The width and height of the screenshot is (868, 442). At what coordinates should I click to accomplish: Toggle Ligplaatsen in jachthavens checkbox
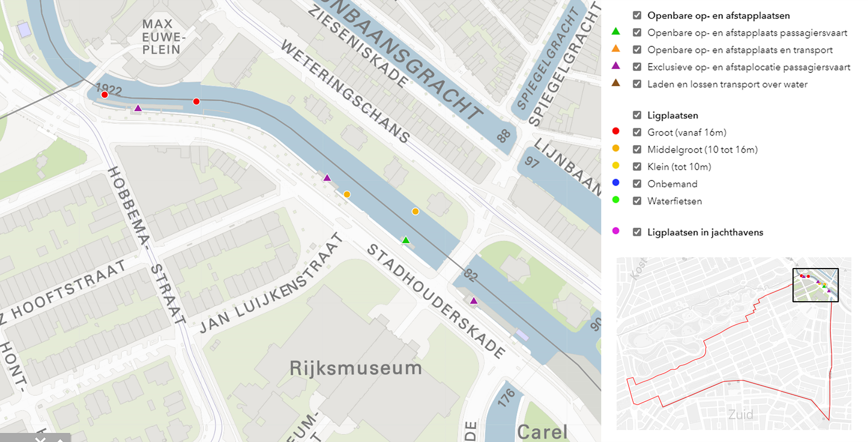tap(637, 232)
